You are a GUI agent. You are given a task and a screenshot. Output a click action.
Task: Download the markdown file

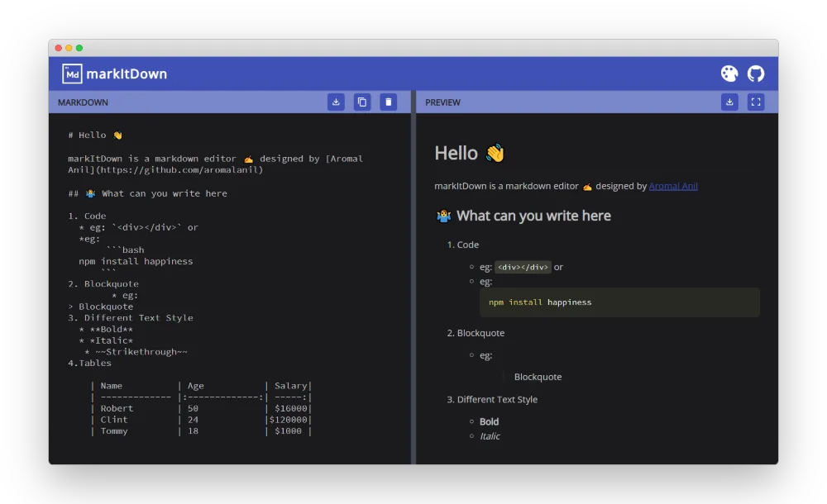[336, 102]
